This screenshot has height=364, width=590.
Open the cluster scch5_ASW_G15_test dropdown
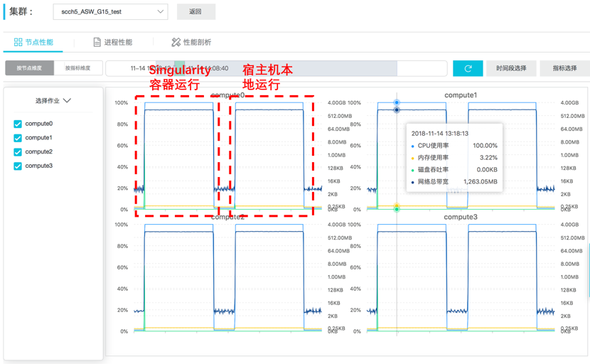coord(110,11)
